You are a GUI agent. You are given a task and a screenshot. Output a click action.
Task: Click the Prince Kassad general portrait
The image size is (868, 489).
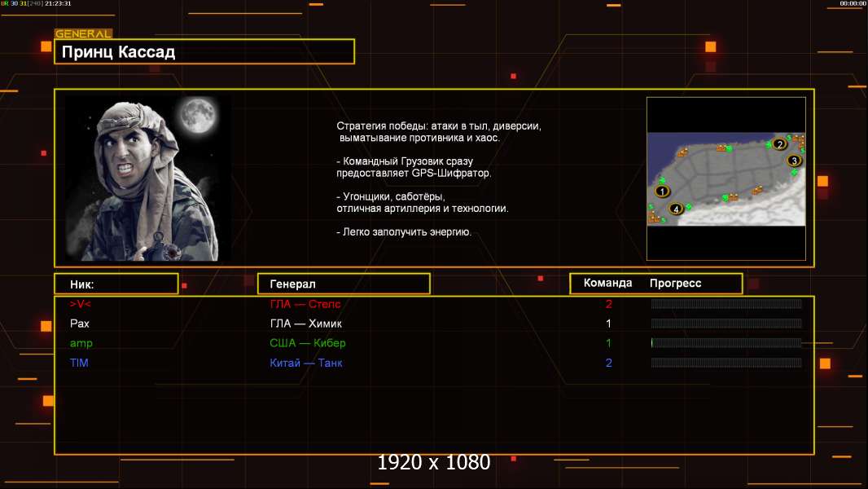point(148,178)
